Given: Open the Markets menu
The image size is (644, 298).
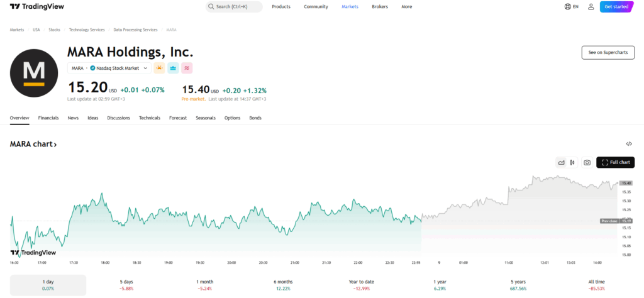Looking at the screenshot, I should coord(350,6).
